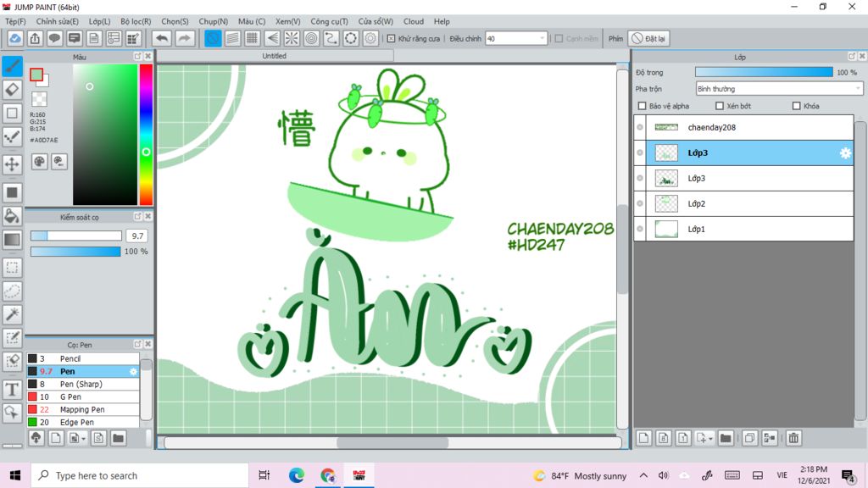Viewport: 868px width, 488px height.
Task: Hide the Lớp2 layer
Action: coord(640,203)
